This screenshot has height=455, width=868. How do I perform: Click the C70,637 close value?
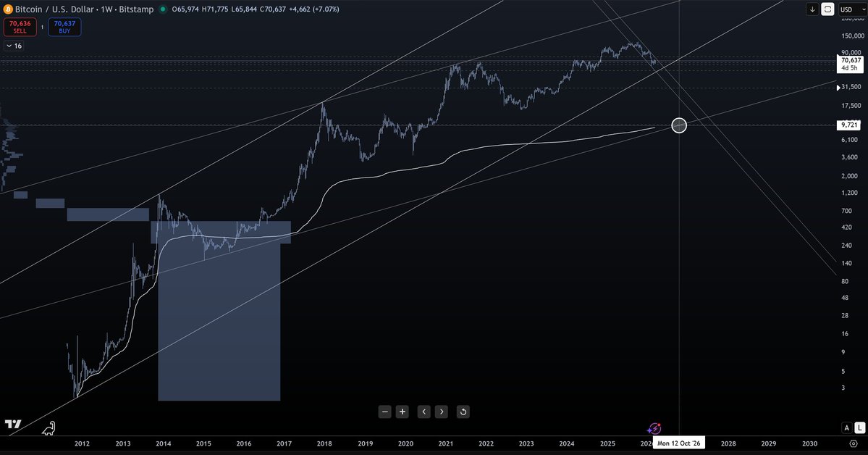273,9
